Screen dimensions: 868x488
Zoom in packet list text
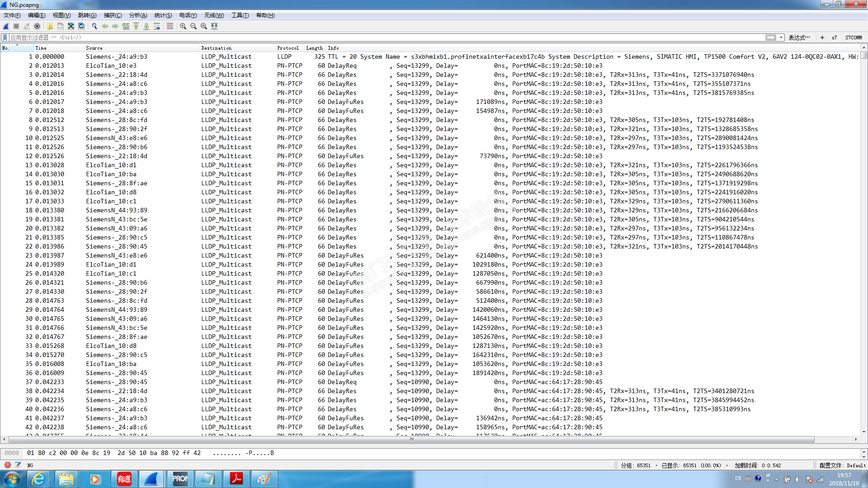(183, 26)
